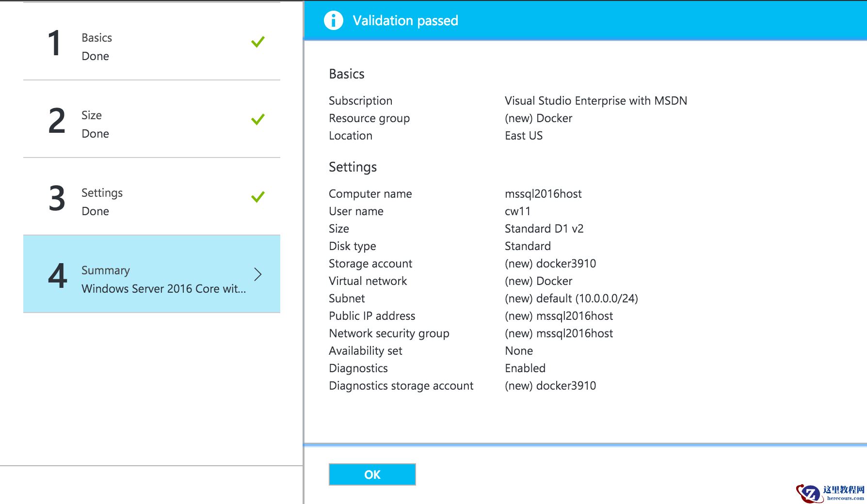Click the green checkmark beside Size
The width and height of the screenshot is (867, 504).
[x=258, y=119]
